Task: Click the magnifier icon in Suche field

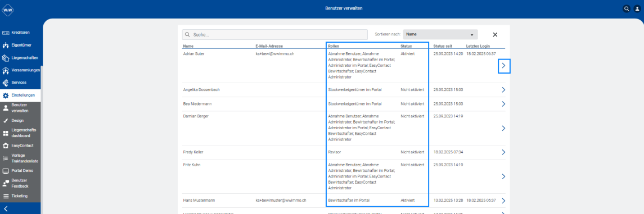Action: [187, 35]
